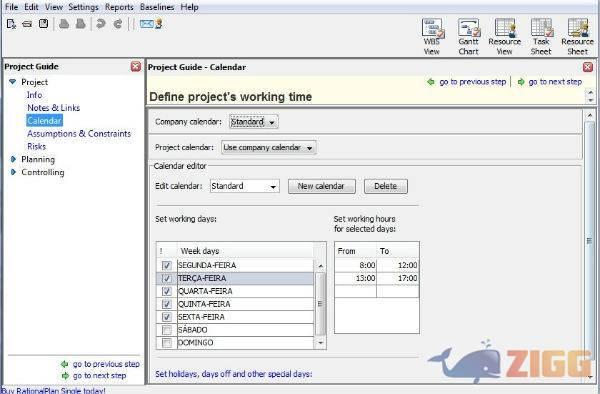
Task: Click the main panel vertical scrollbar
Action: pos(590,245)
